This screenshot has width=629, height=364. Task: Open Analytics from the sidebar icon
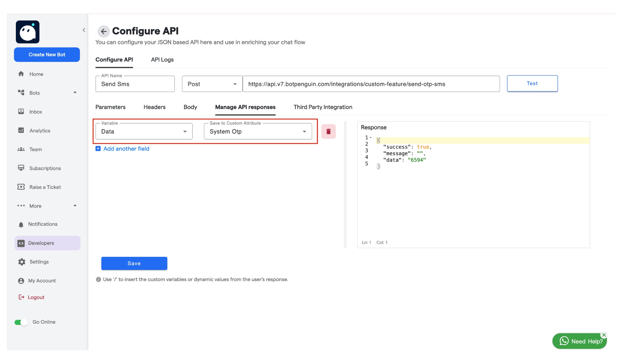(21, 130)
